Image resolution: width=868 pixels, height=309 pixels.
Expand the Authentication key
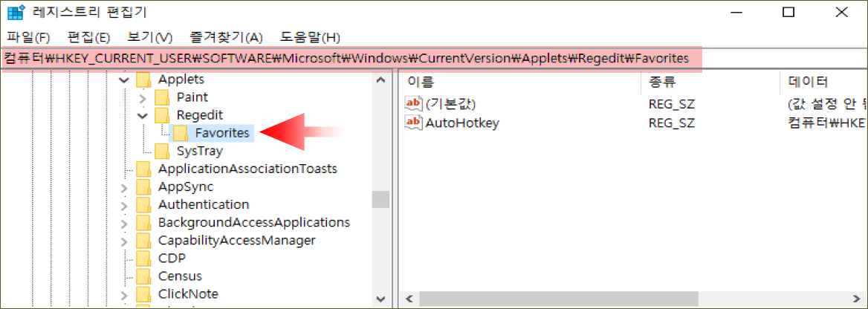[x=124, y=206]
